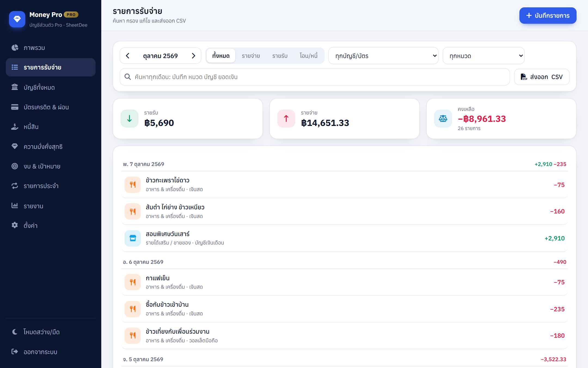Viewport: 588px width, 368px height.
Task: Click the recurring arrows icon รายการประจำ
Action: pyautogui.click(x=15, y=186)
